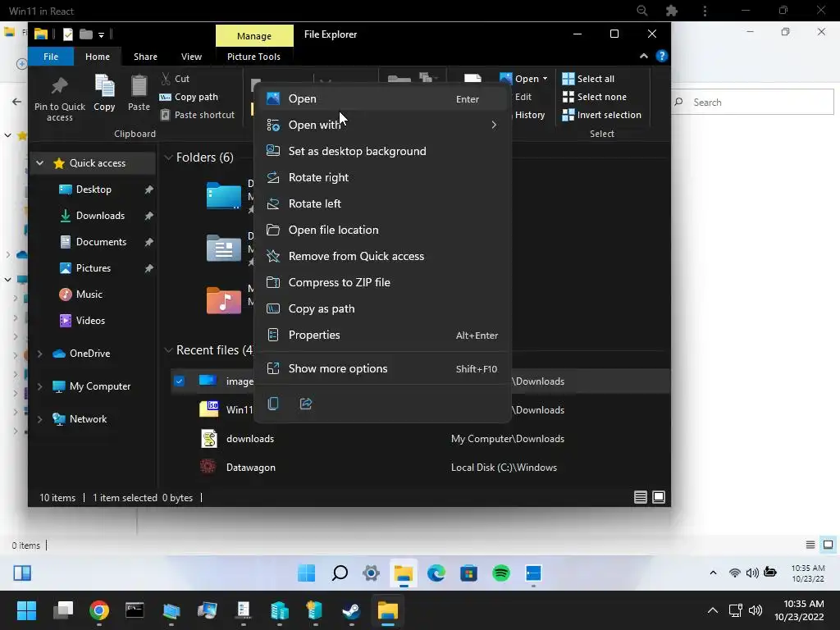Click Remove from Quick access
The width and height of the screenshot is (840, 630).
click(x=382, y=256)
